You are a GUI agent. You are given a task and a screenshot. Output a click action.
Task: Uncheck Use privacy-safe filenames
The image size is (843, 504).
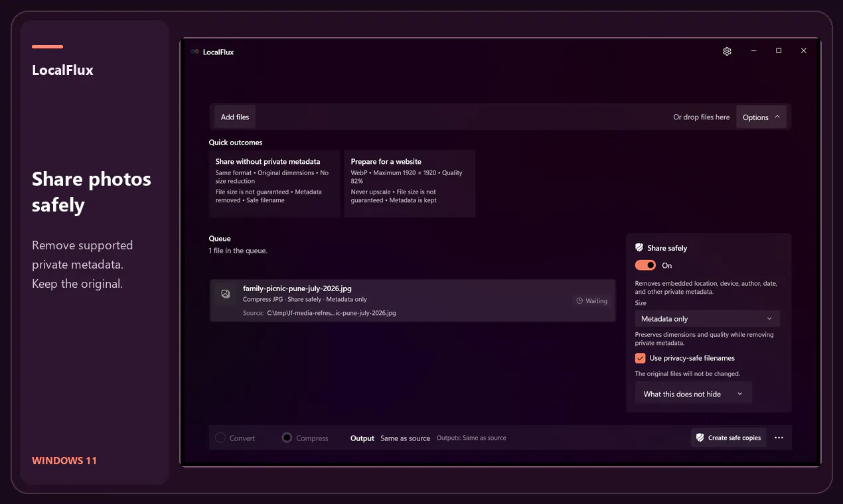point(640,358)
